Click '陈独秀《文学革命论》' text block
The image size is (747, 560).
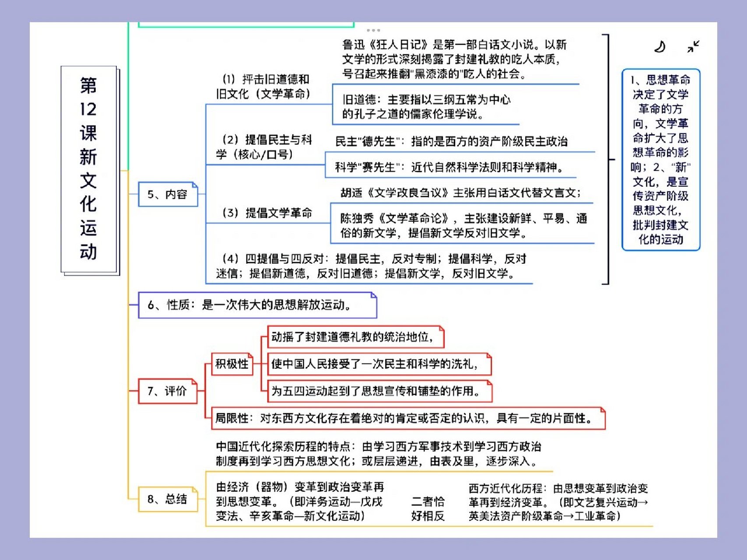tap(463, 226)
